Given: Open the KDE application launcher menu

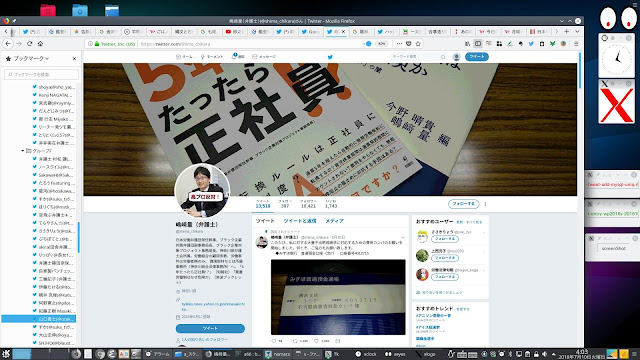Looking at the screenshot, I should pos(6,354).
